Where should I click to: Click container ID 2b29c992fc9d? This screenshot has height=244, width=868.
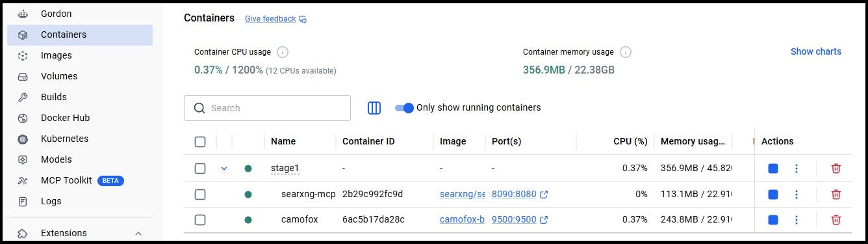(x=372, y=194)
